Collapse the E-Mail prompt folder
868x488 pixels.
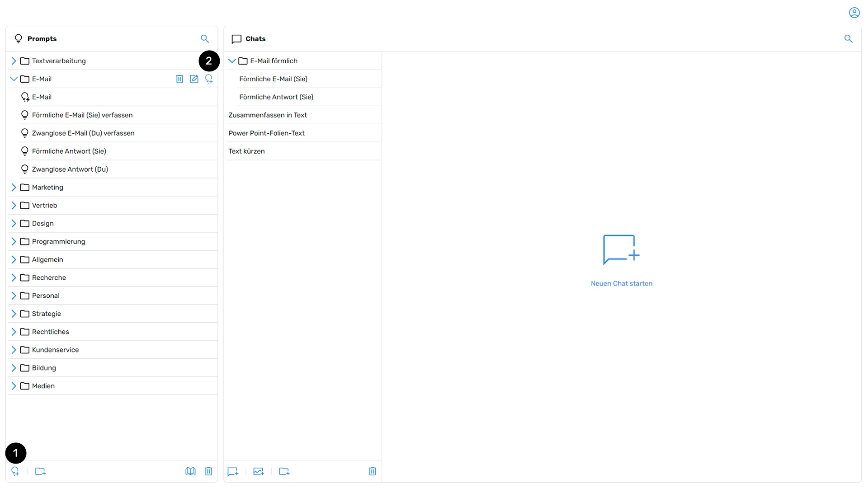click(x=14, y=79)
